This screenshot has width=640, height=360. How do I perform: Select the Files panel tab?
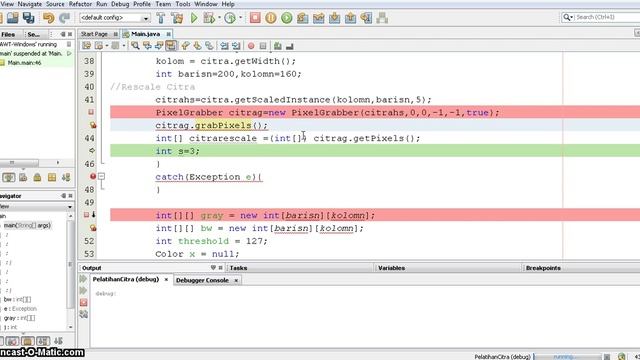click(8, 34)
